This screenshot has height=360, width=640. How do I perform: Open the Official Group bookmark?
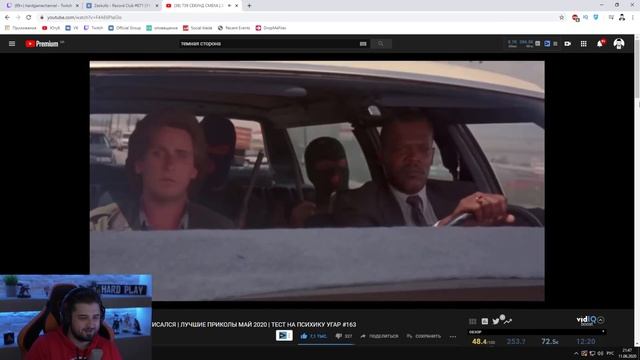pyautogui.click(x=124, y=28)
